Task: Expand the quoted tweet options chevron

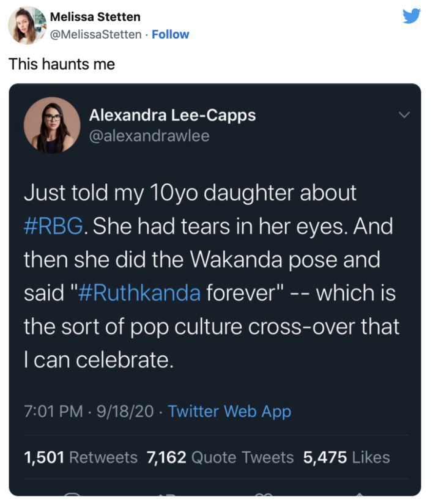Action: click(404, 114)
